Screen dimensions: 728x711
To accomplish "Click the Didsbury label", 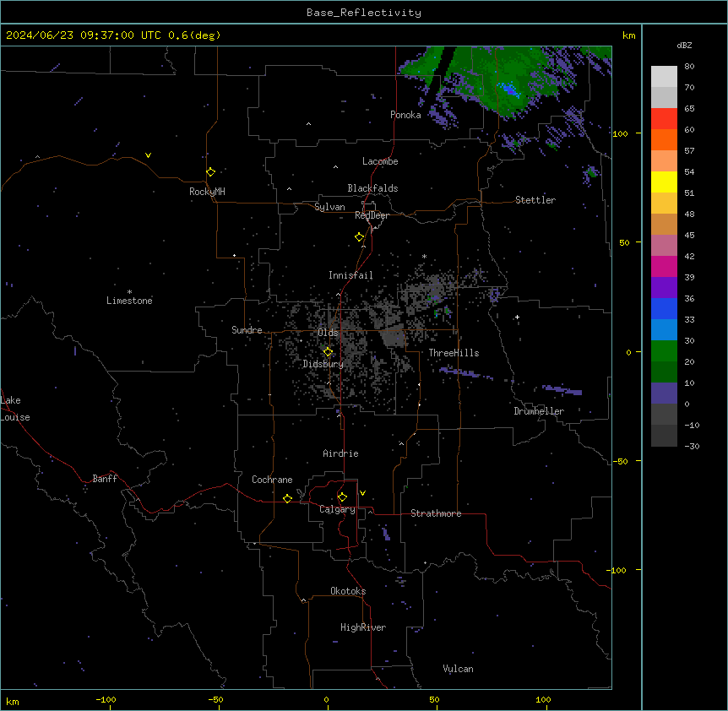I will (x=323, y=364).
